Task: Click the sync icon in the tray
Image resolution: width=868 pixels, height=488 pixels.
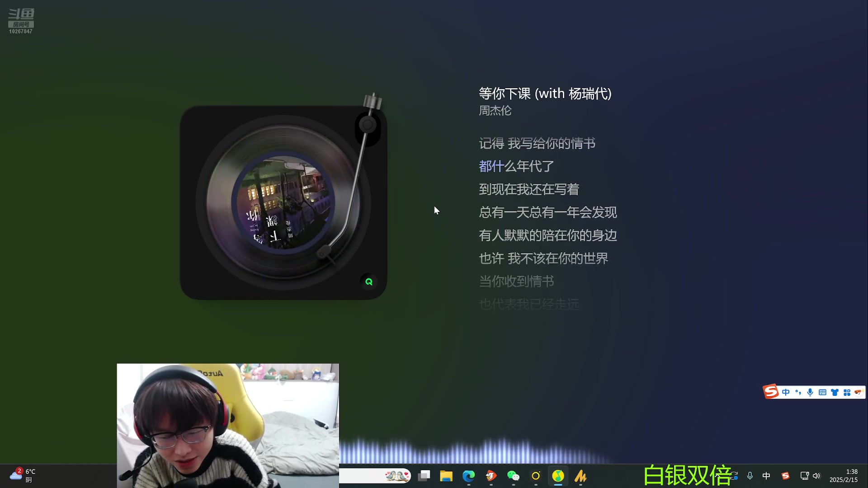Action: click(x=735, y=476)
